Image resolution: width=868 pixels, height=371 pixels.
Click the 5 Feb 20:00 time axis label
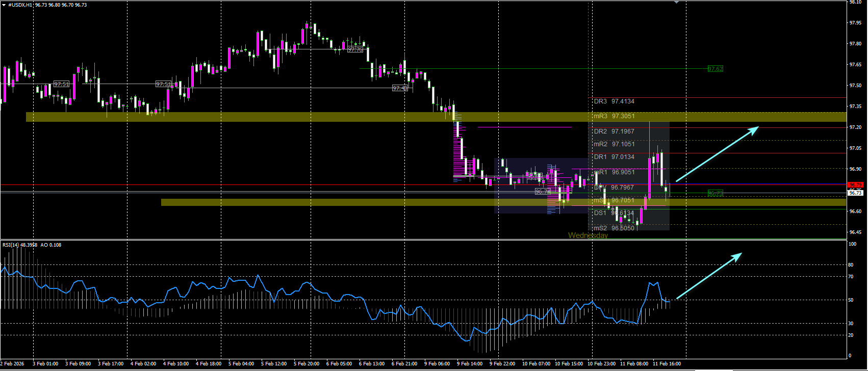click(x=307, y=364)
